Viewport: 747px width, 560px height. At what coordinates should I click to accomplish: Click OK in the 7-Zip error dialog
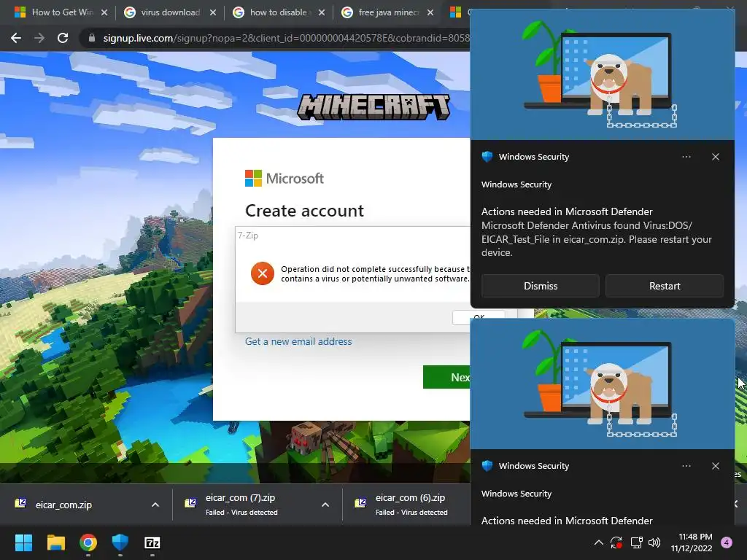(x=479, y=318)
